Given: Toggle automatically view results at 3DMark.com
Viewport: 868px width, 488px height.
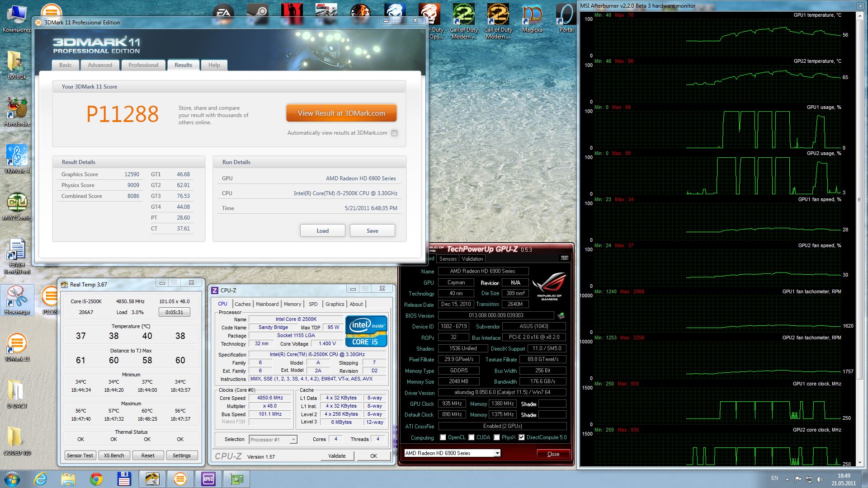Looking at the screenshot, I should [395, 133].
